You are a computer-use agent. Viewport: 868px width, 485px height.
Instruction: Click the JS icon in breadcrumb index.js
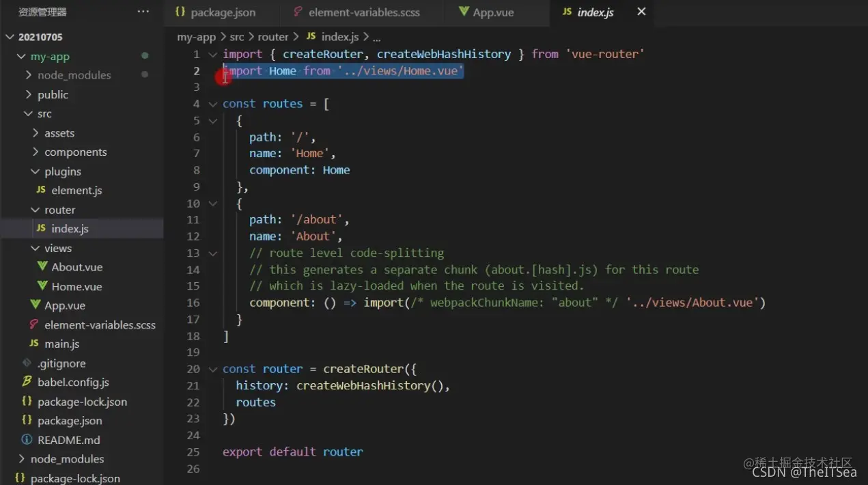pos(311,36)
